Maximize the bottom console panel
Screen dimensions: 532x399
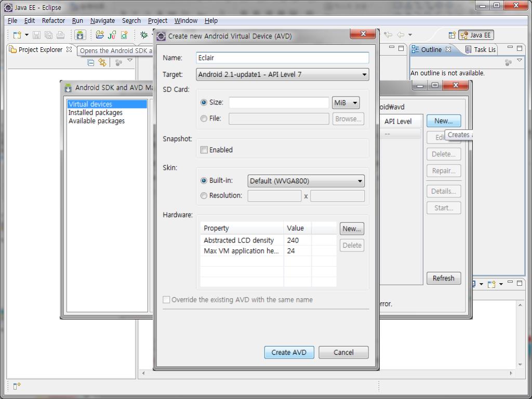520,283
